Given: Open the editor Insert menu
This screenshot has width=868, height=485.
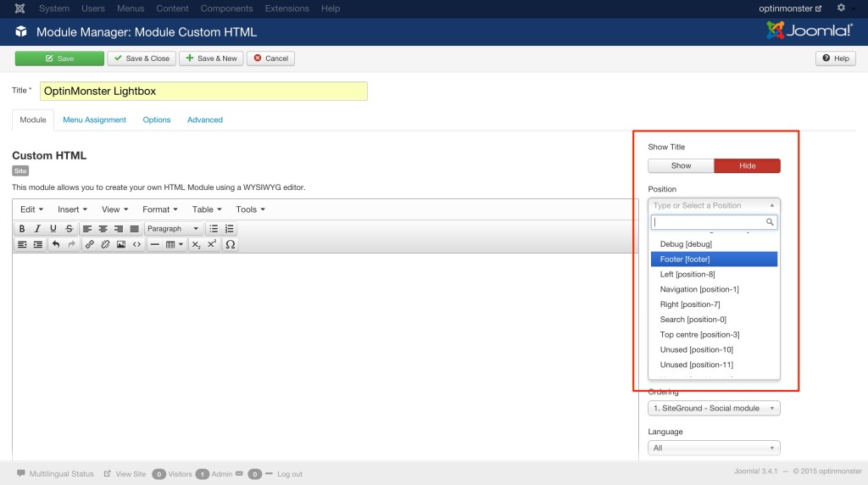Looking at the screenshot, I should coord(73,209).
